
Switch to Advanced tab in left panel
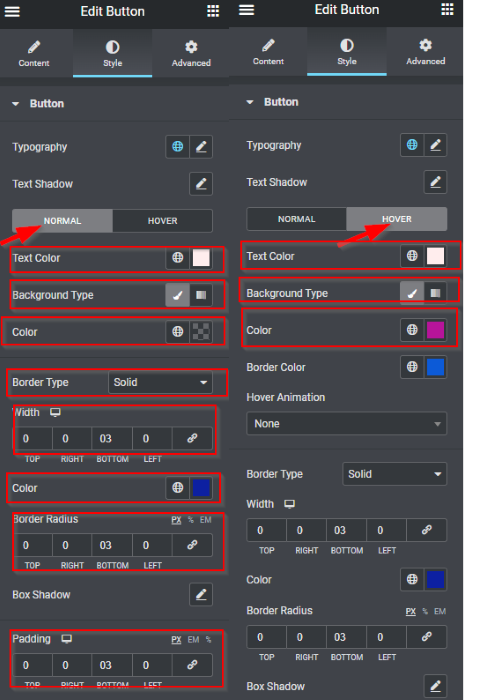coord(191,54)
